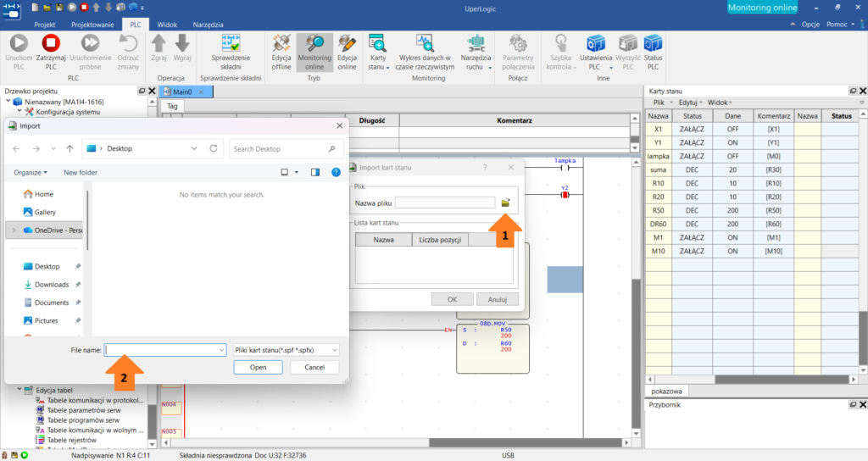Viewport: 868px width, 461px height.
Task: Open Karty stanu dropdown
Action: 378,52
